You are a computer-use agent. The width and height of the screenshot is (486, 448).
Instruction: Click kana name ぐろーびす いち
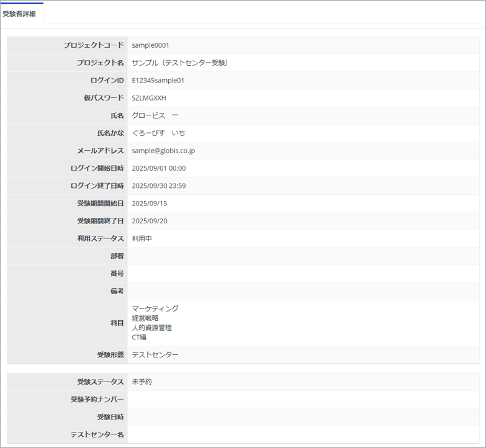[158, 133]
